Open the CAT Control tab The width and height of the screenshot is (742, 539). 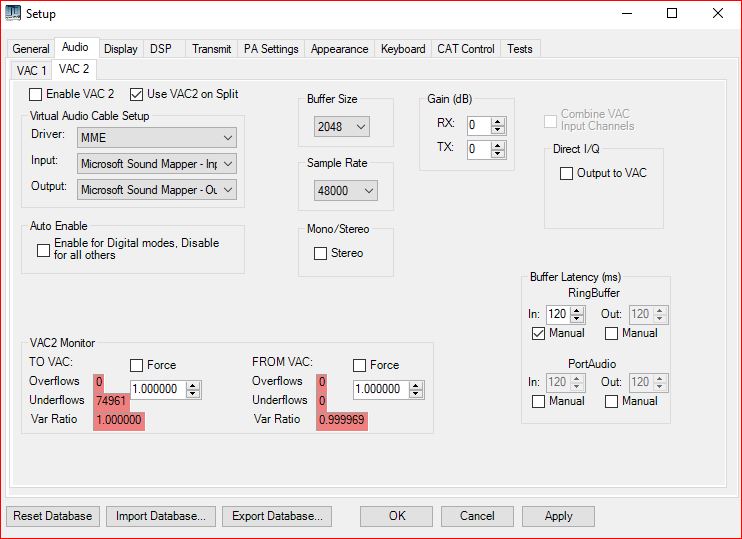tap(464, 49)
